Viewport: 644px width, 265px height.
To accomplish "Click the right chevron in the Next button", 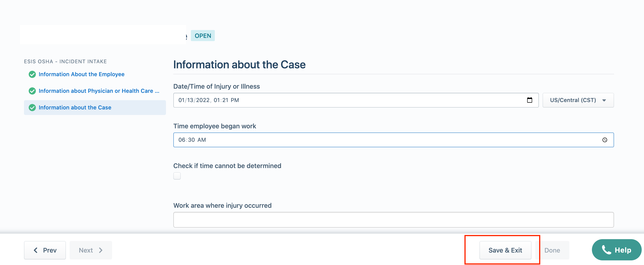I will pos(100,250).
